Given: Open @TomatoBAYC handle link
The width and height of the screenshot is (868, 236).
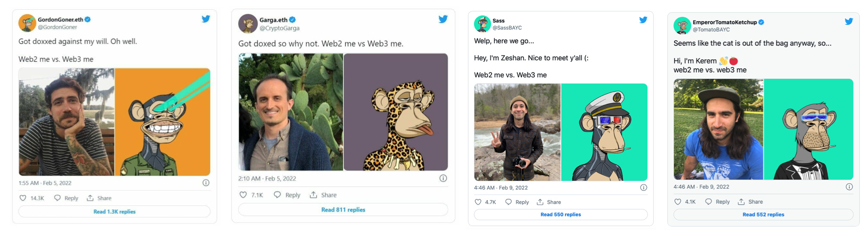Looking at the screenshot, I should coord(711,29).
